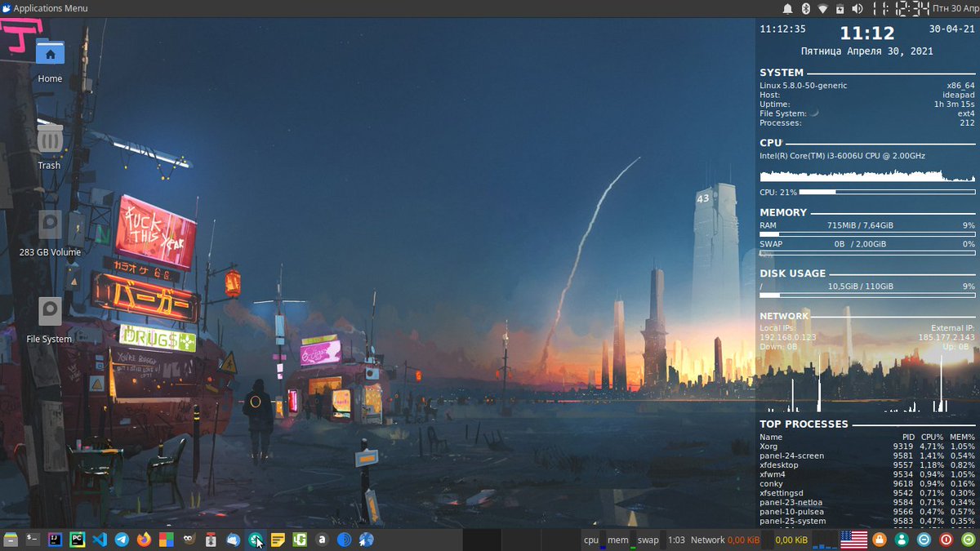Launch the globe web browser launcher icon

pos(367,540)
